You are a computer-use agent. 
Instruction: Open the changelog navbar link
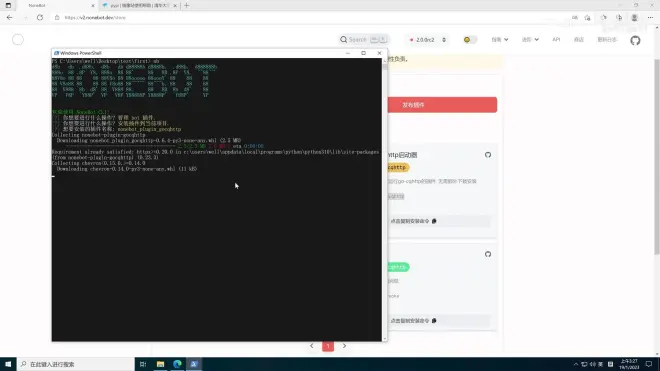pos(607,40)
